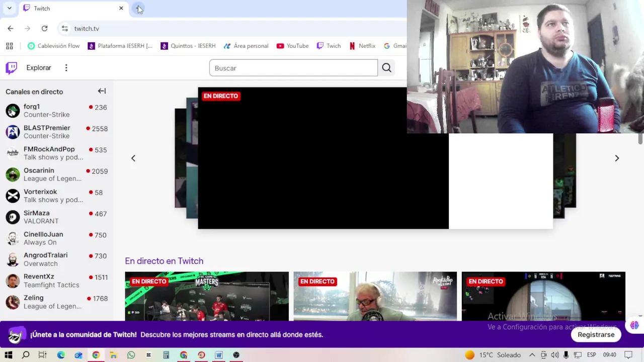This screenshot has width=644, height=362.
Task: Open FMRockAndPop channel in sidebar
Action: pyautogui.click(x=56, y=153)
